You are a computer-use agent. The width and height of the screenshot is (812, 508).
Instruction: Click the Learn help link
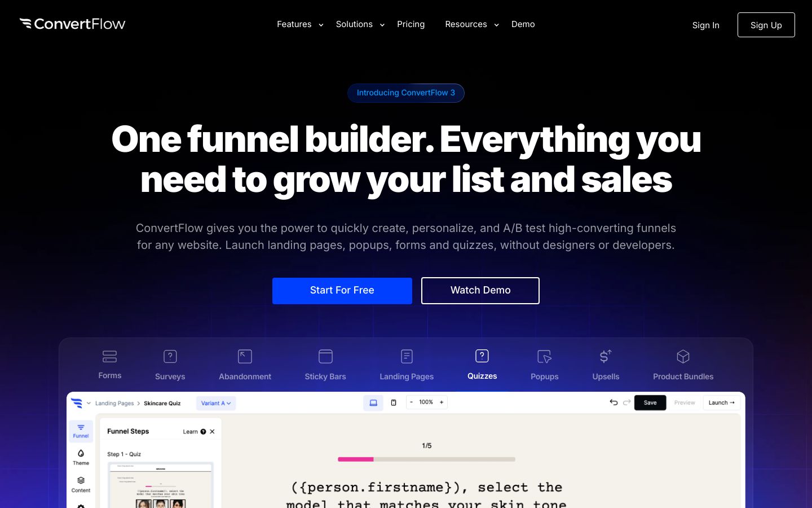194,432
